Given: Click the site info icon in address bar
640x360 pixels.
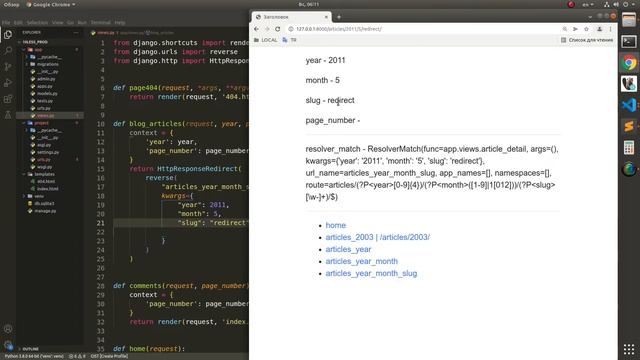Looking at the screenshot, I should 291,29.
